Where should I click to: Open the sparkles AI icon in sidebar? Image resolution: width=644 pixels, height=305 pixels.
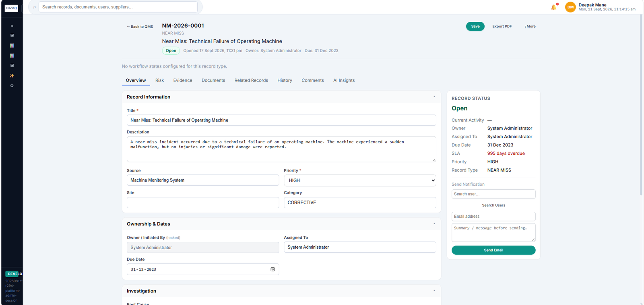(x=12, y=76)
